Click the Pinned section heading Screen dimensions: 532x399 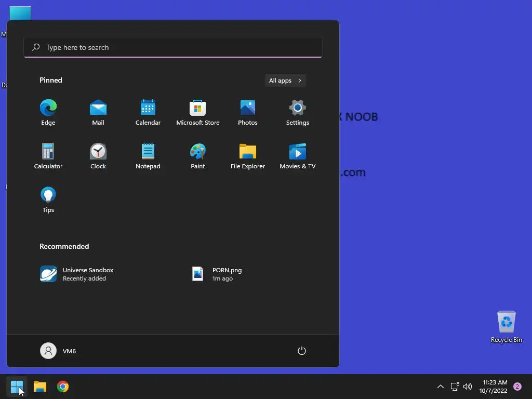tap(51, 80)
